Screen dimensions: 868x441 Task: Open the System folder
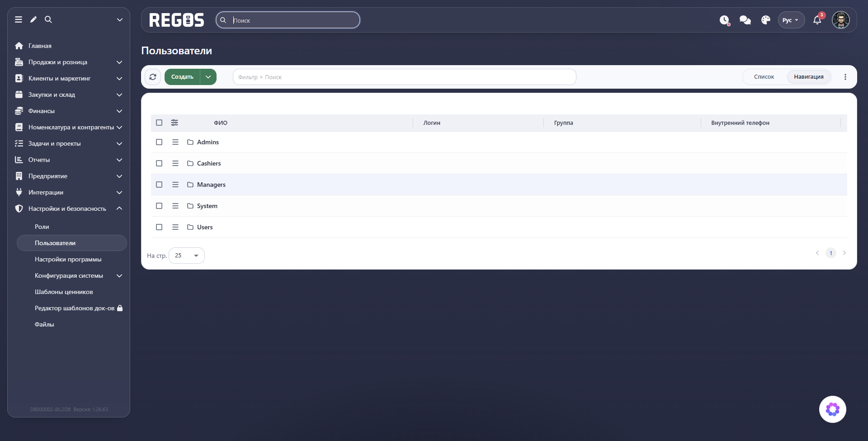click(x=207, y=206)
